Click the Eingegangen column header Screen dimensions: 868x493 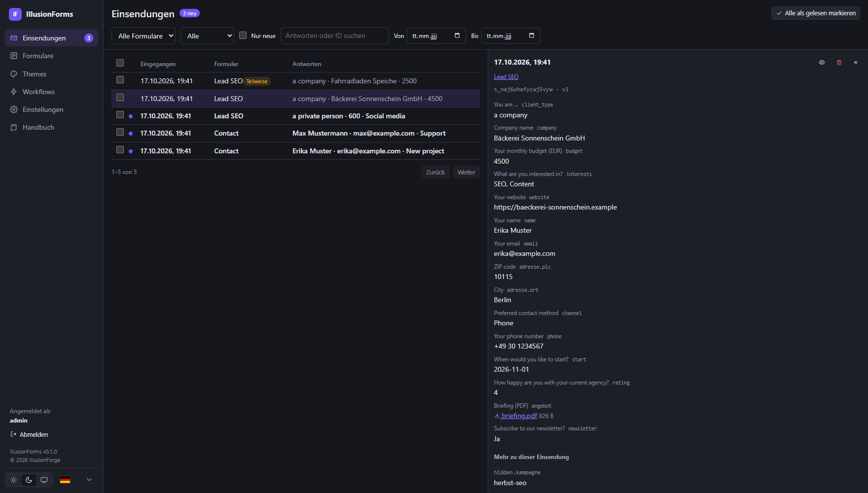pos(158,64)
